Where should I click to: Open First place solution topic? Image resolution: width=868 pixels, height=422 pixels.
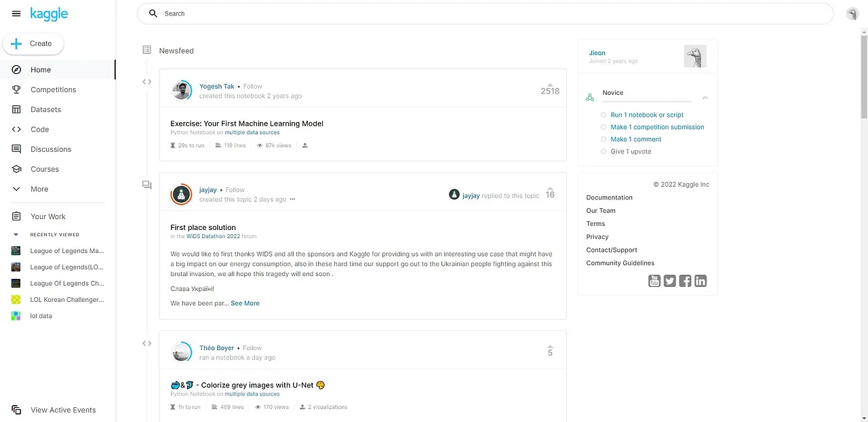tap(203, 227)
